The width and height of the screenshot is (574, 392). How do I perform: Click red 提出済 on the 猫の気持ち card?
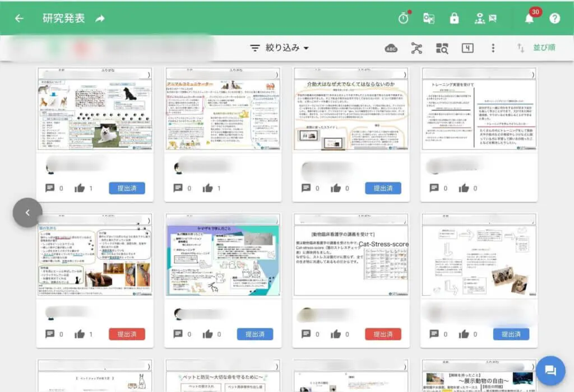tap(127, 334)
